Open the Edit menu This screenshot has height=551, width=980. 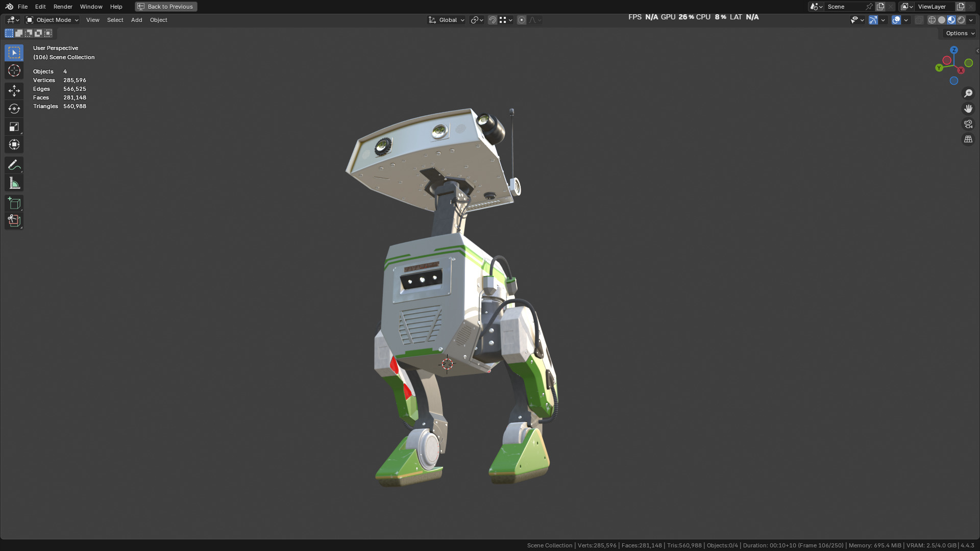point(40,7)
